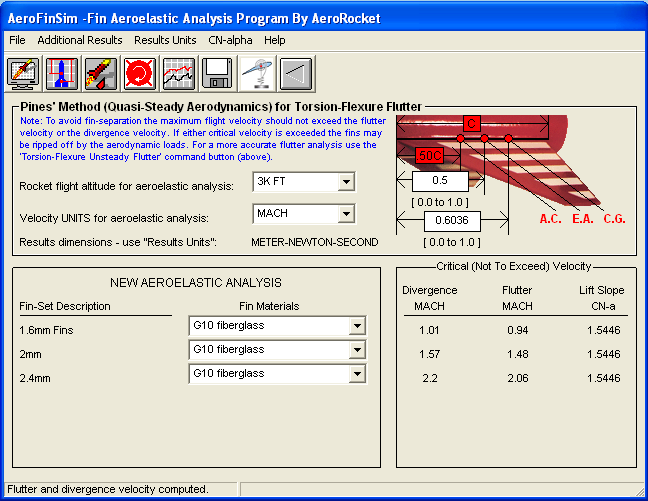Open the Results Units menu
This screenshot has width=648, height=501.
(x=165, y=40)
